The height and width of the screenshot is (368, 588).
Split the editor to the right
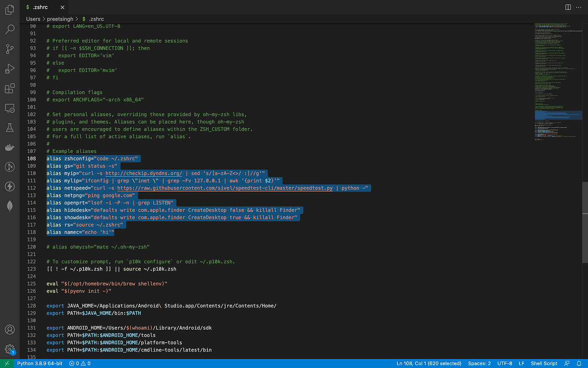568,7
